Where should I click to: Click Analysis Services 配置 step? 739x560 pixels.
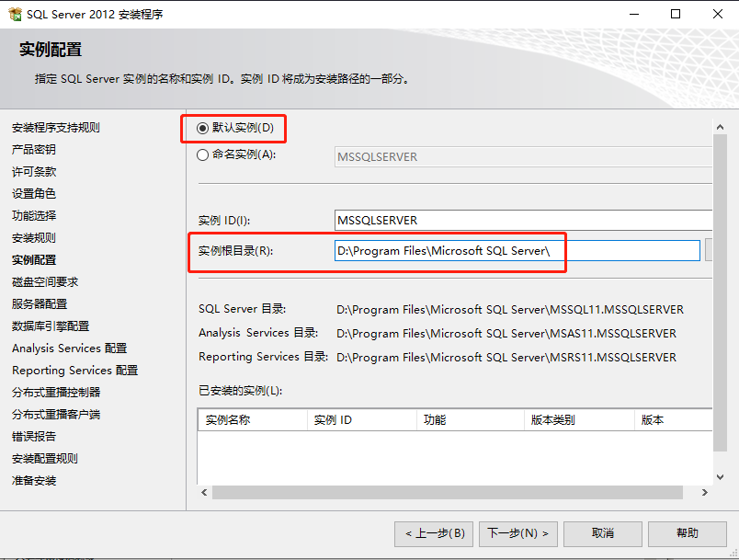(69, 349)
